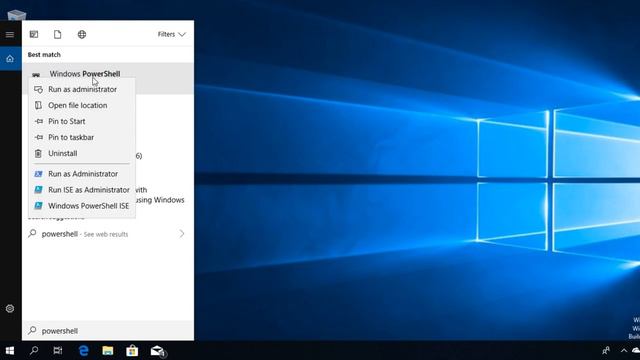The width and height of the screenshot is (640, 360).
Task: Open search settings gear icon
Action: coord(10,309)
